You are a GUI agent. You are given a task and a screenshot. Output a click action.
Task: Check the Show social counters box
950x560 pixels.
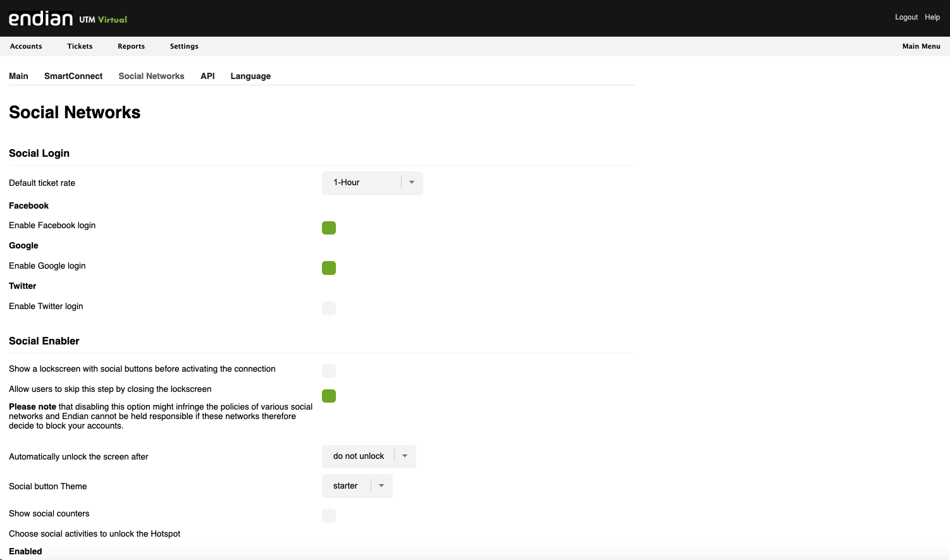point(329,516)
